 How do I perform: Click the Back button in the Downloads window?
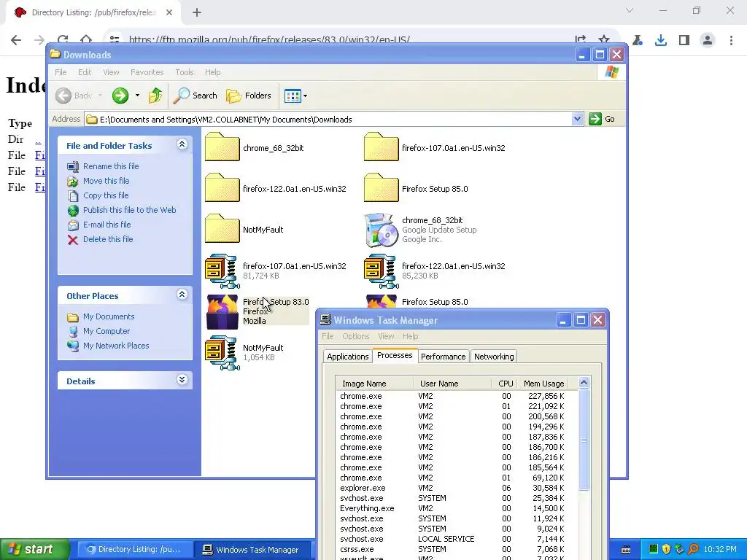point(74,96)
